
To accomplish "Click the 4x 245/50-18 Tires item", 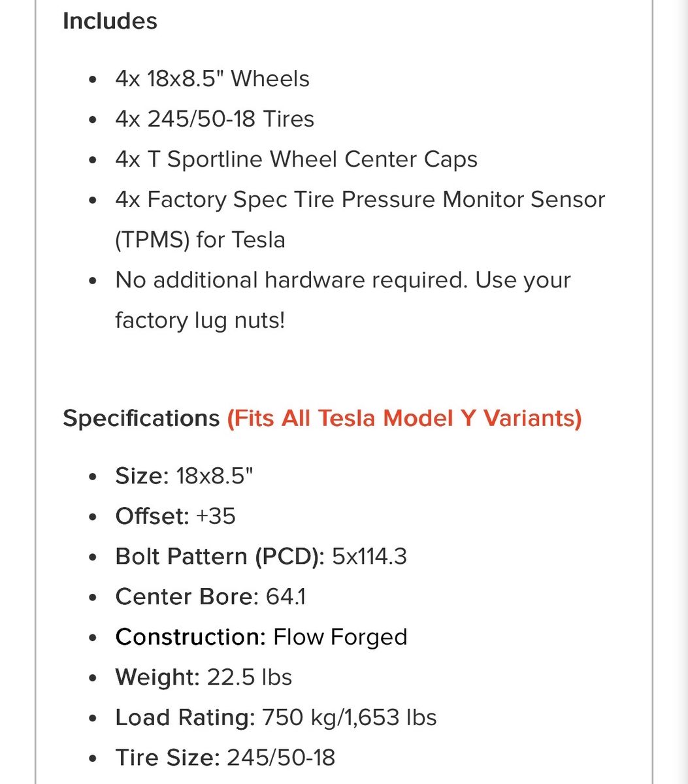I will point(214,119).
